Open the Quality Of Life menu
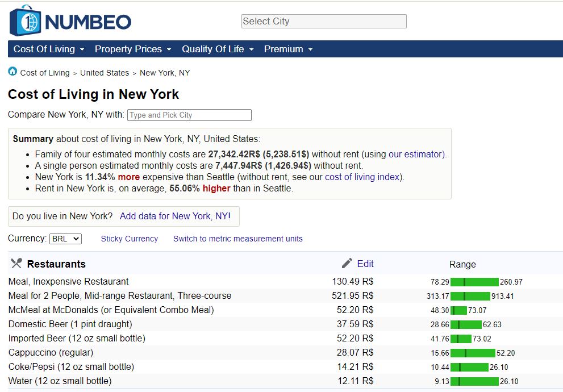Screen dimensions: 563x392 pyautogui.click(x=218, y=49)
